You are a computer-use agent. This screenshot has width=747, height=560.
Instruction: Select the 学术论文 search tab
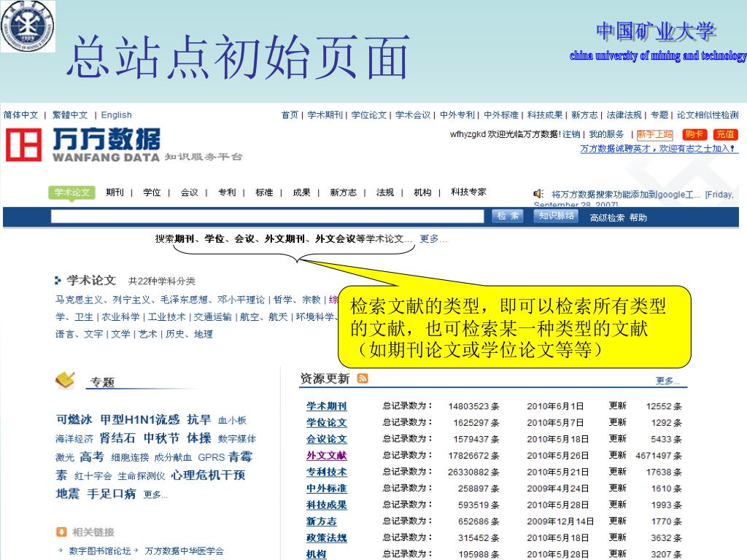pos(72,192)
